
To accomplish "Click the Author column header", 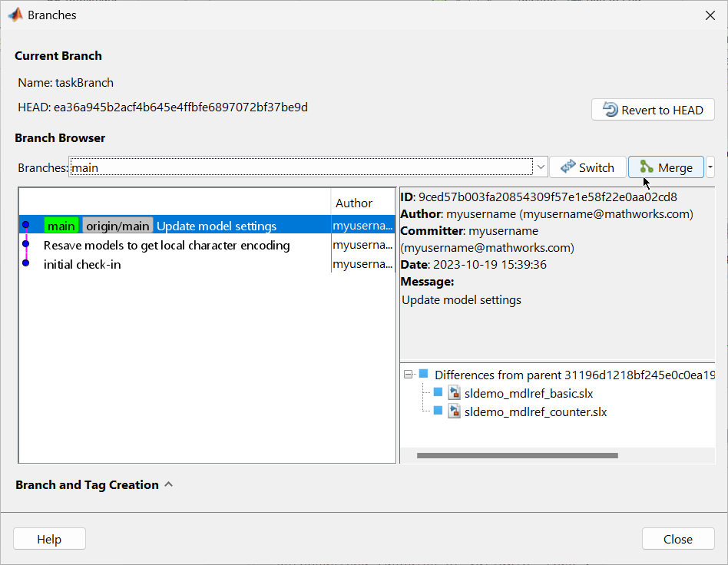I will tap(354, 203).
